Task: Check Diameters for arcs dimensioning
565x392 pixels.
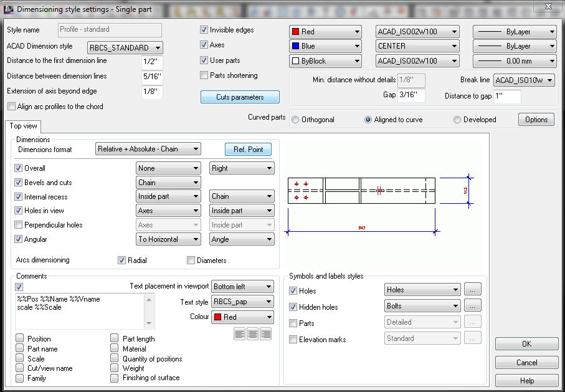Action: pyautogui.click(x=190, y=260)
